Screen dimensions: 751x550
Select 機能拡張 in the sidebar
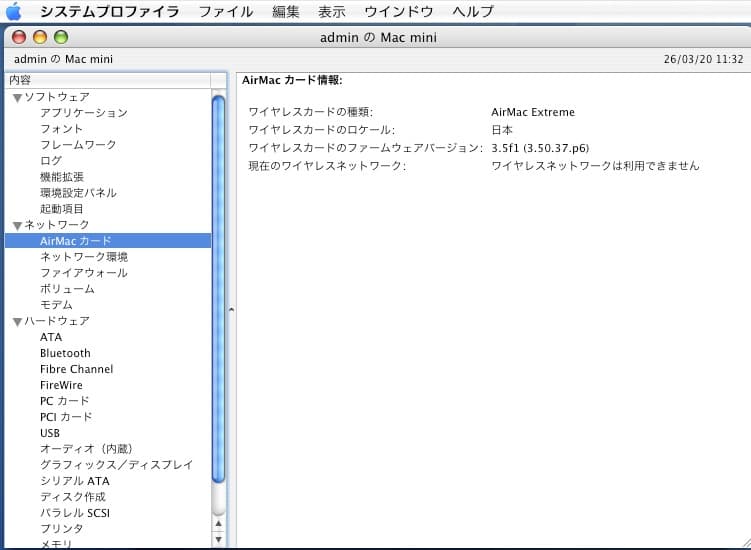click(x=62, y=177)
